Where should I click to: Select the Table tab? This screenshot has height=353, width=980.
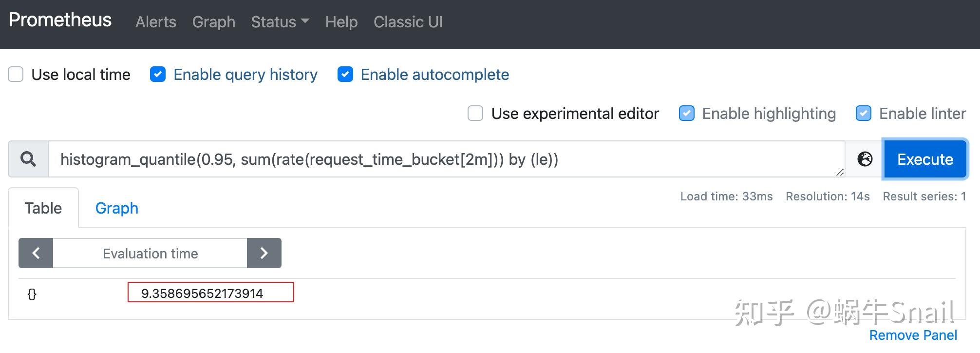[x=43, y=208]
